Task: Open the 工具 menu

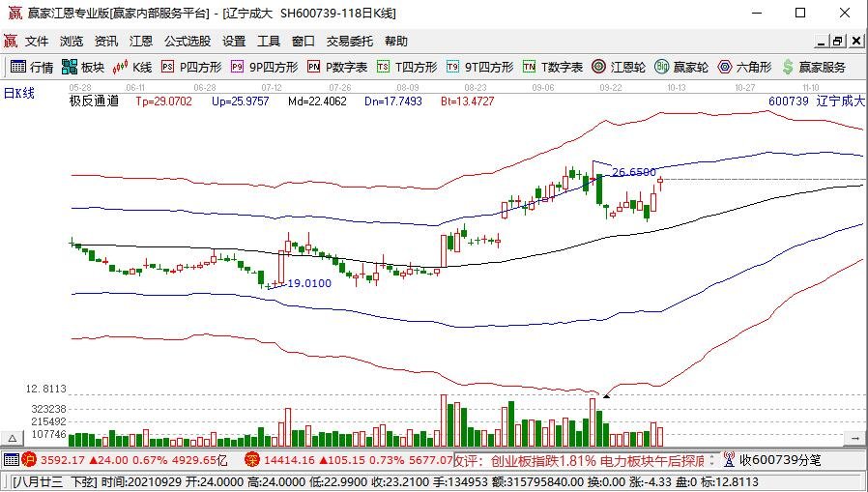Action: tap(269, 41)
